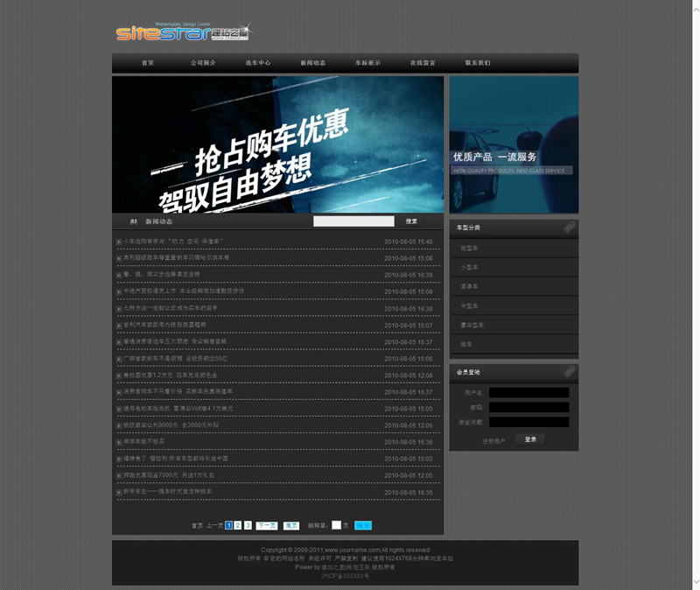Click the small icon left of 新闻动态 heading

[134, 221]
